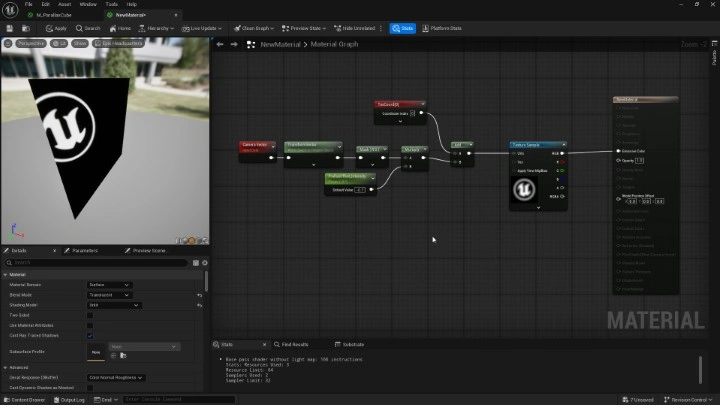The width and height of the screenshot is (720, 405).
Task: Click the Home toolbar icon
Action: tap(120, 28)
